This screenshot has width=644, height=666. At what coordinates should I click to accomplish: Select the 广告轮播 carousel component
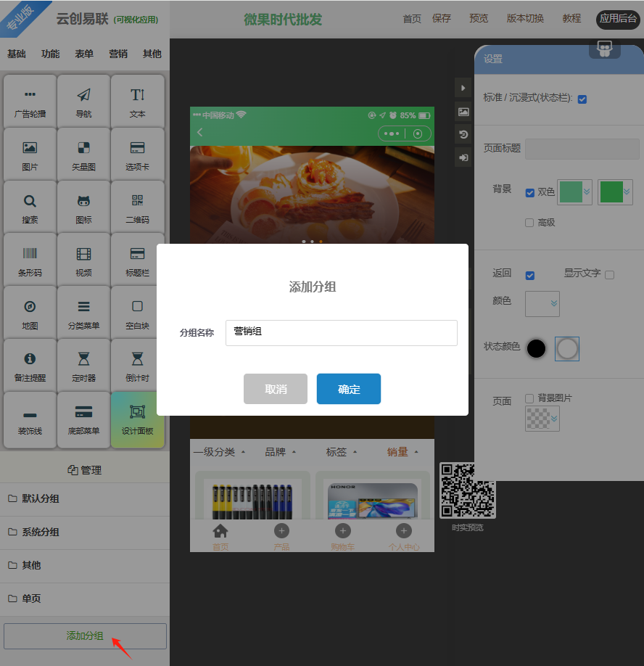click(30, 102)
